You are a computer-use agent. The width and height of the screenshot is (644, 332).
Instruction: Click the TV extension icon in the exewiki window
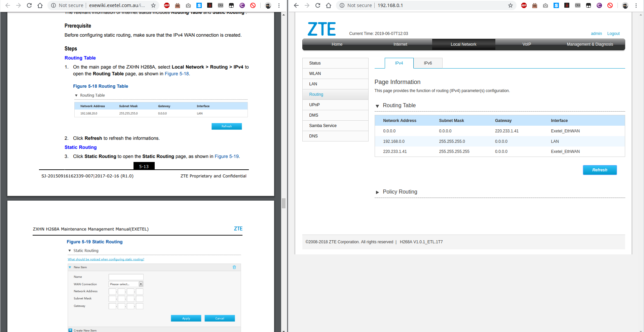tap(178, 5)
